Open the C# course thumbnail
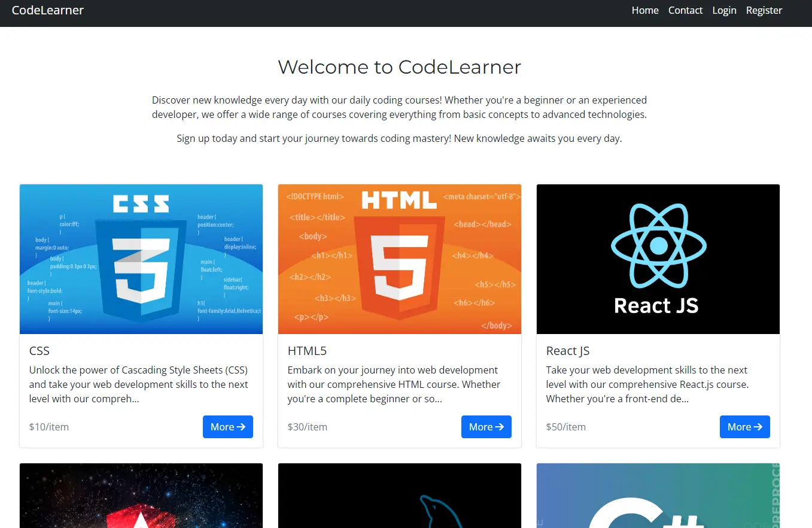This screenshot has width=812, height=528. 658,496
